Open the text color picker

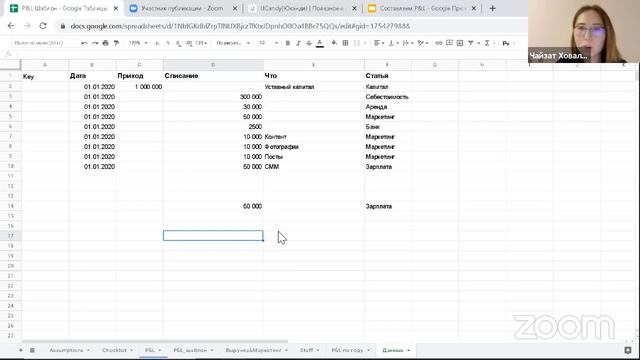click(320, 43)
